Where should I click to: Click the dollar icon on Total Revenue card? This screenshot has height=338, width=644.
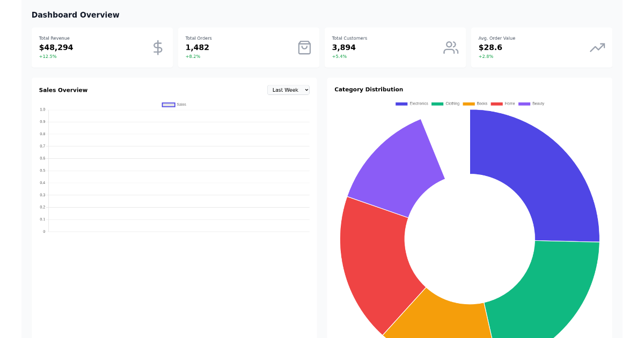(157, 47)
